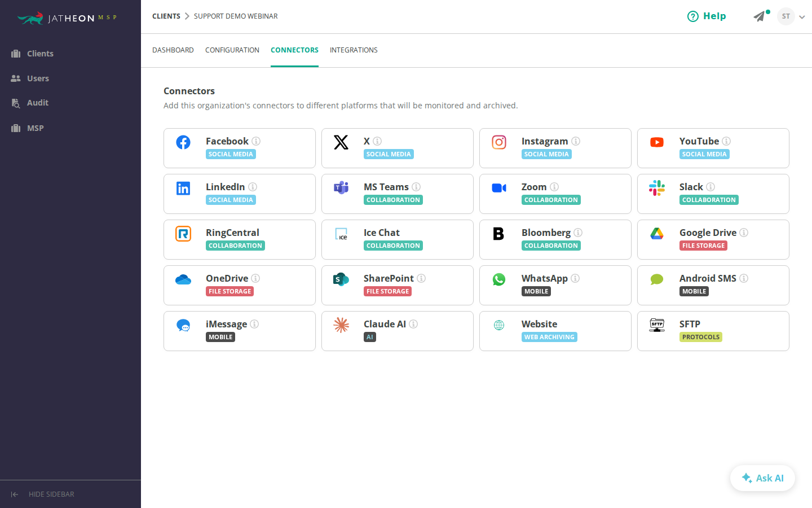
Task: Click the Bloomberg B logo icon
Action: (x=498, y=234)
